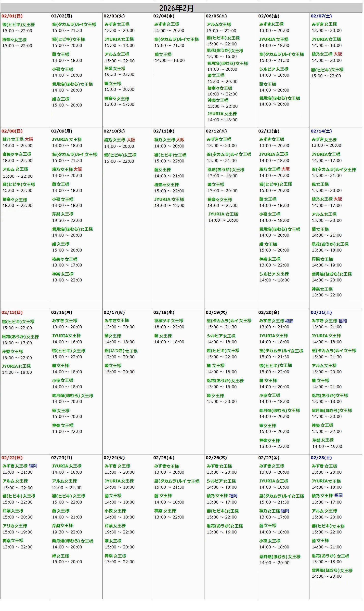364x611 pixels.
Task: Open 蘭女王様 listed on 02/18
Action: 163,336
